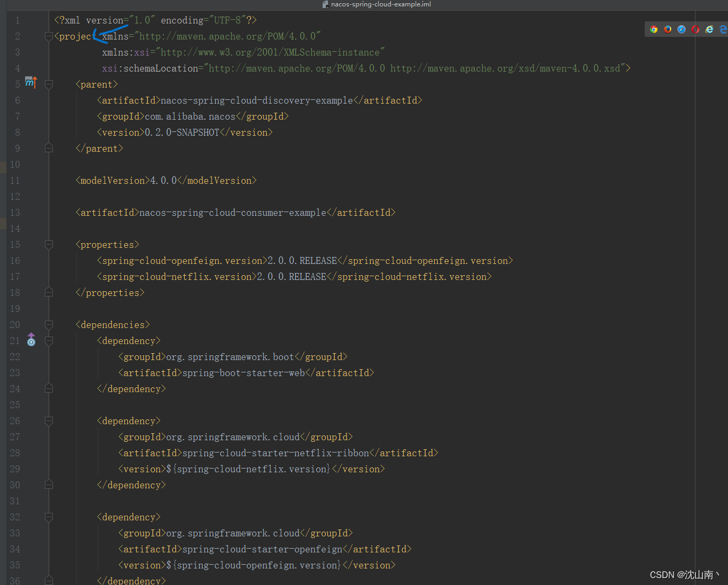Click line number 14 in gutter
This screenshot has height=585, width=728.
click(15, 229)
